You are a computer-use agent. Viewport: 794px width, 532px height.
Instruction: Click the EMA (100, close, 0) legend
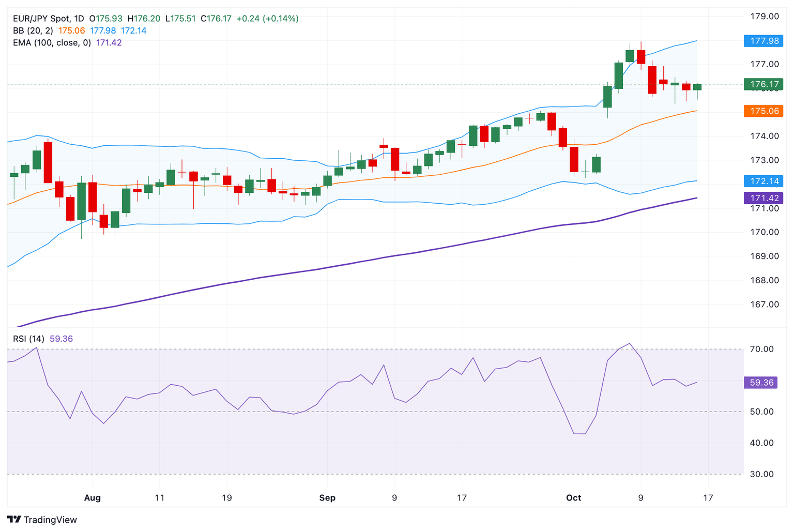52,42
